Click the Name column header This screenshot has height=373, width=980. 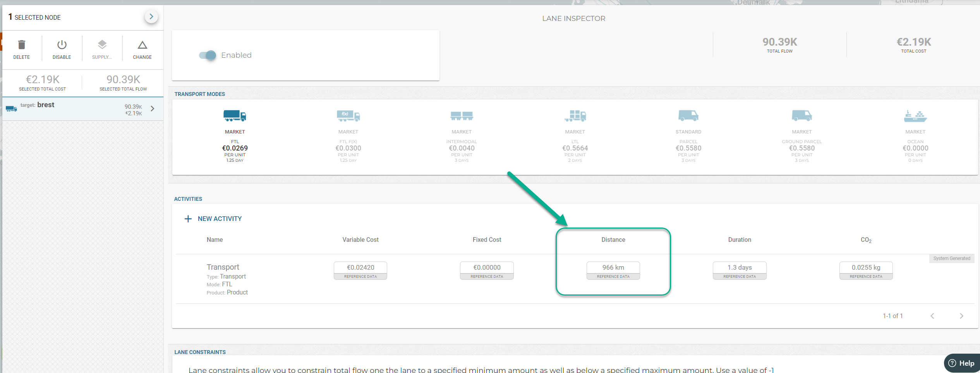click(215, 240)
